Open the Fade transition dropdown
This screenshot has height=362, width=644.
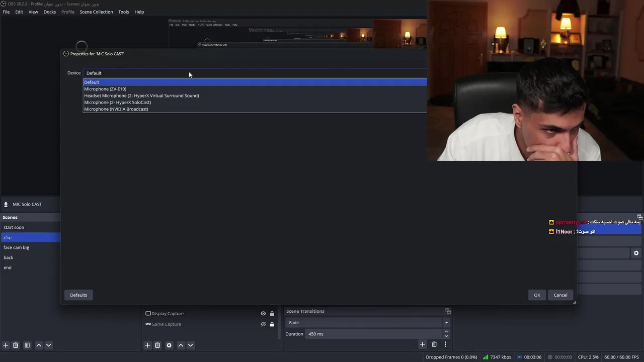367,323
